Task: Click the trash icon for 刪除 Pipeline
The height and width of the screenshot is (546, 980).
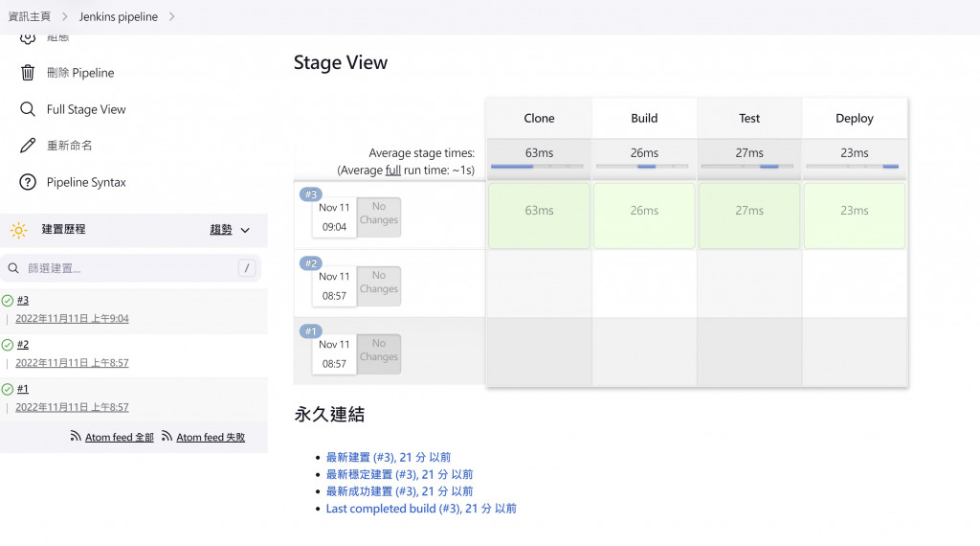Action: pos(28,73)
